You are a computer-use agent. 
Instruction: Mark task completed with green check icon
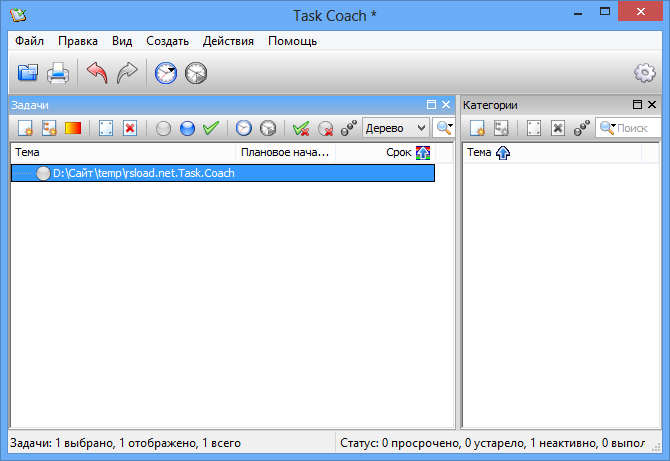tap(211, 128)
